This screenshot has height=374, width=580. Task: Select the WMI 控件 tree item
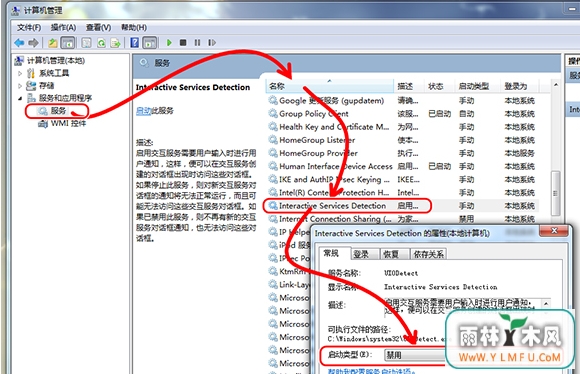pos(68,123)
